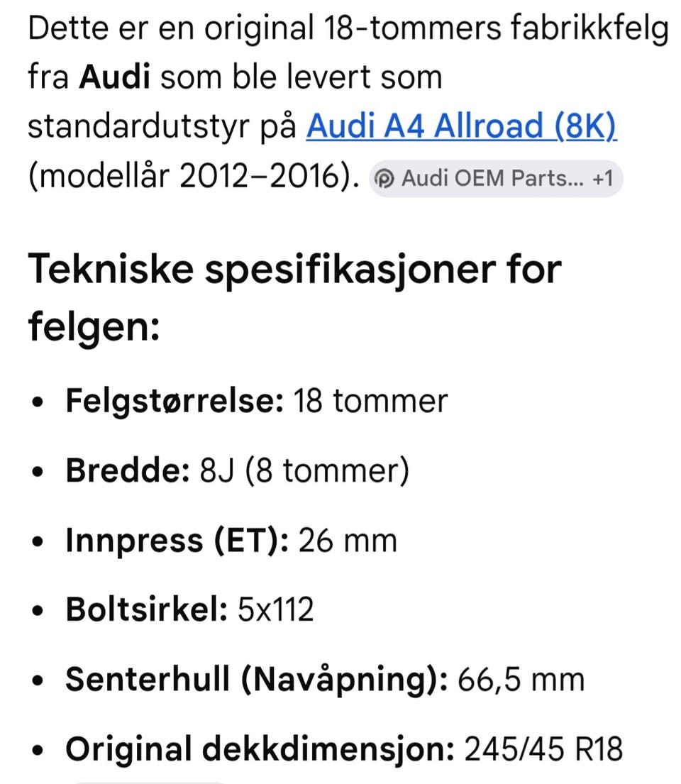681x784 pixels.
Task: Click the 245/45 R18 tire size value
Action: coord(543,749)
